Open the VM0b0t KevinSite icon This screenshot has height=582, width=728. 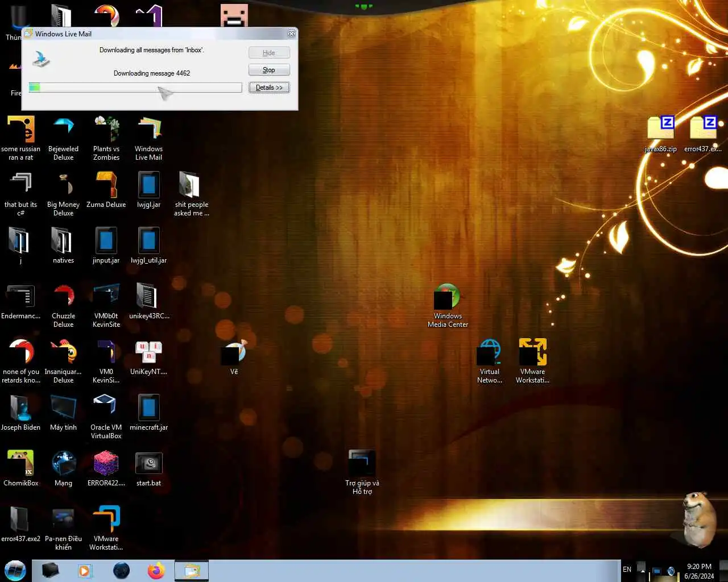106,305
